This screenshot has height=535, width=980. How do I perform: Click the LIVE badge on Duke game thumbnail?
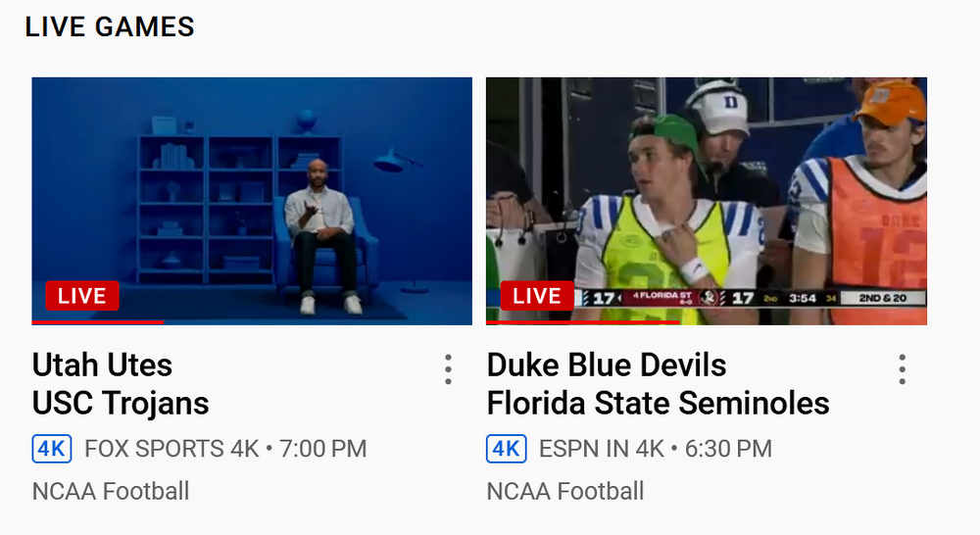tap(536, 296)
